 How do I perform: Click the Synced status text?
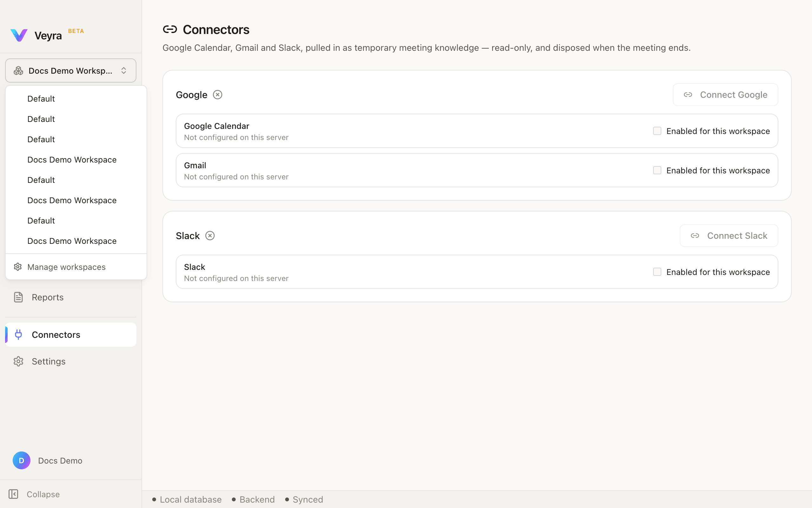[x=308, y=500]
